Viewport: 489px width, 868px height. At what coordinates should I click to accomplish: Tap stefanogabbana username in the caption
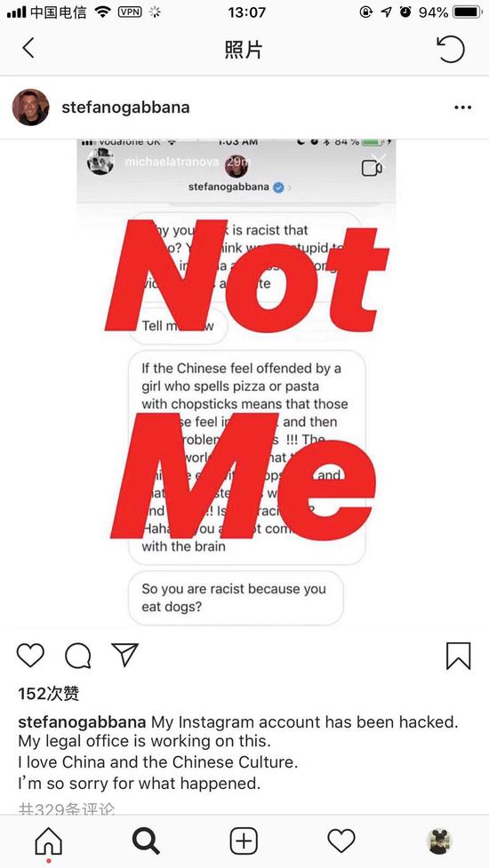pos(82,722)
